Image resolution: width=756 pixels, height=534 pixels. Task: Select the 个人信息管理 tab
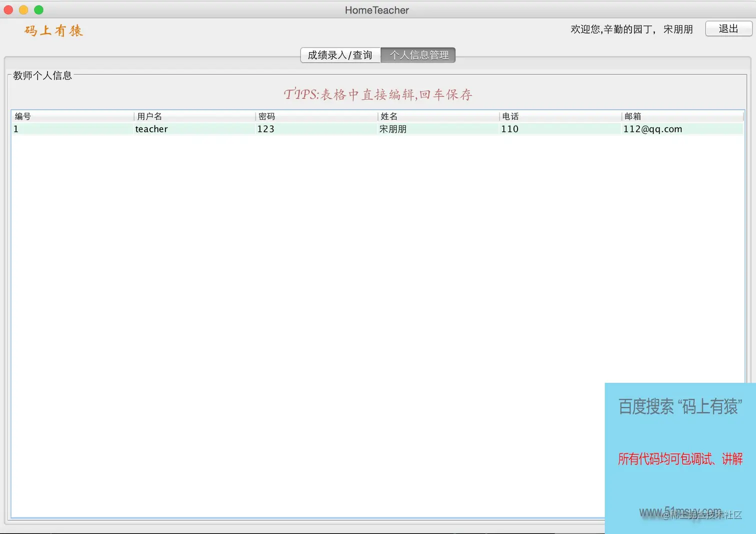coord(418,55)
